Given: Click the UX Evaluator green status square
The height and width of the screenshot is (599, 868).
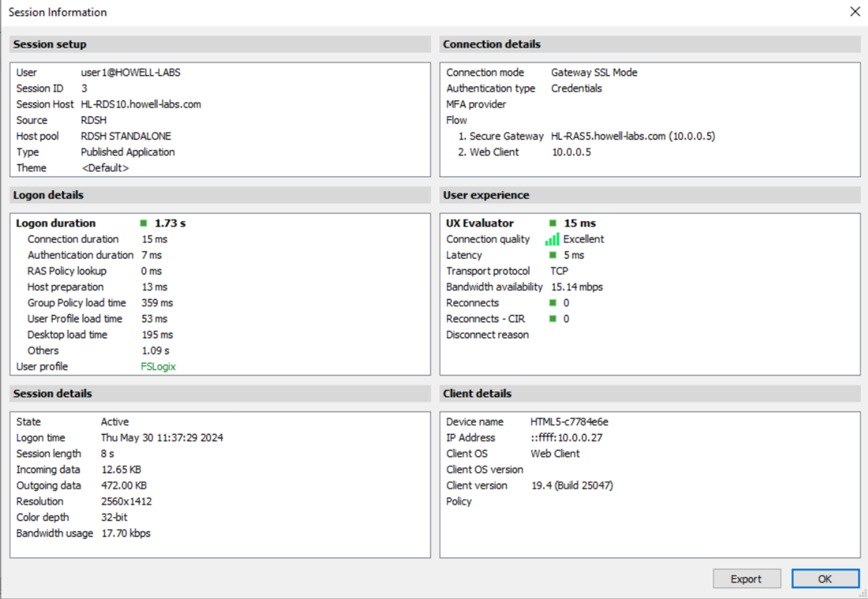Looking at the screenshot, I should click(553, 223).
